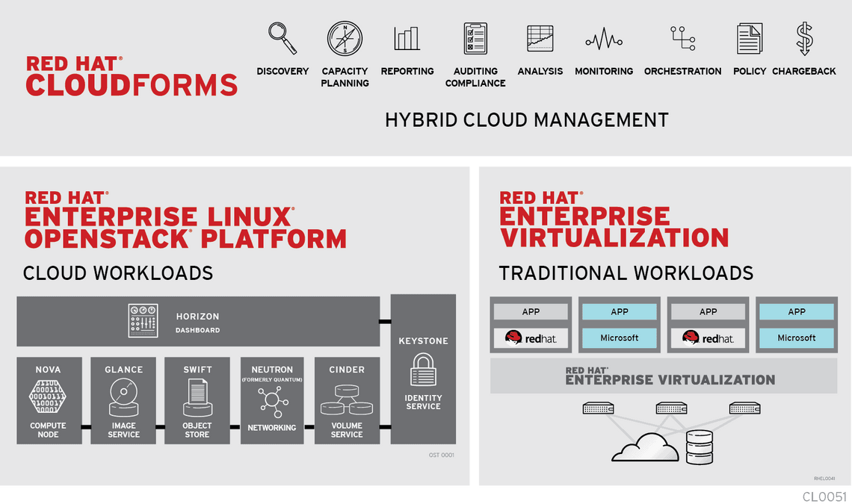
Task: Select the cloud shape under the servers
Action: coord(644,449)
